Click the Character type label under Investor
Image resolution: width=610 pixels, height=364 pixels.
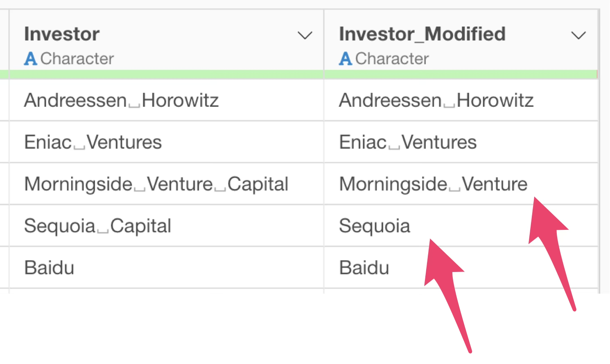click(x=77, y=59)
